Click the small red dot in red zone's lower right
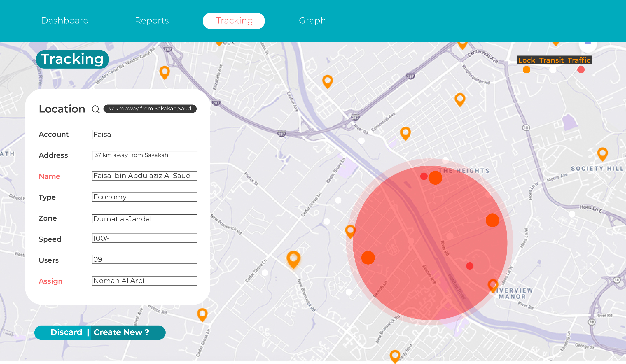 click(470, 266)
